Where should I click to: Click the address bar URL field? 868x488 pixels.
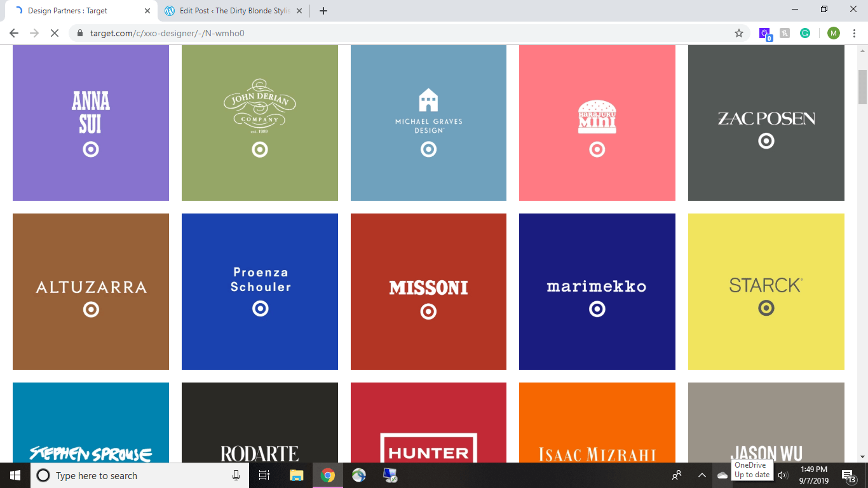point(381,33)
